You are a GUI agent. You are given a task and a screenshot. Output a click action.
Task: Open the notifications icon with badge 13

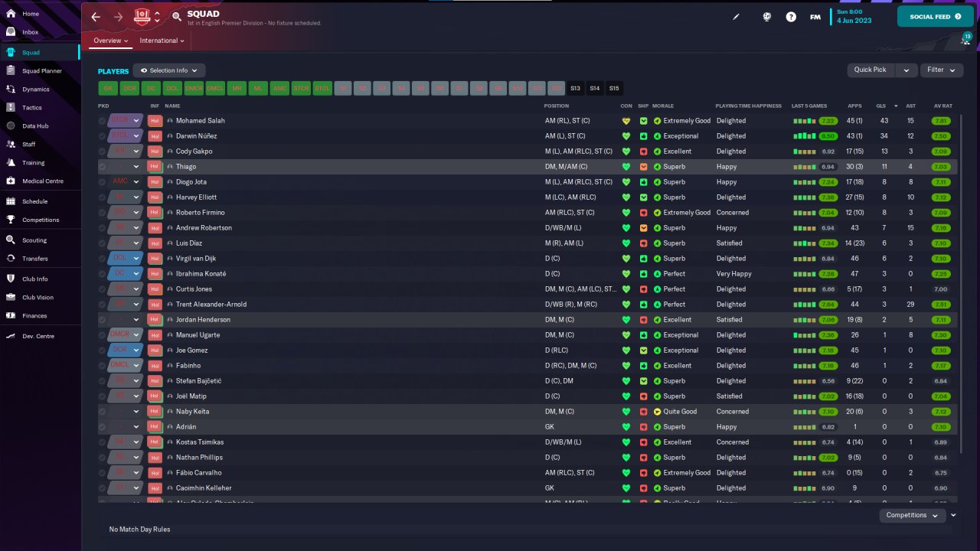coord(965,40)
